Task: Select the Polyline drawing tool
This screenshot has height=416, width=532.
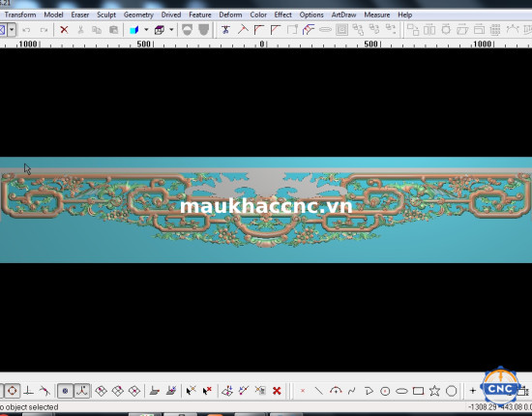Action: 369,391
